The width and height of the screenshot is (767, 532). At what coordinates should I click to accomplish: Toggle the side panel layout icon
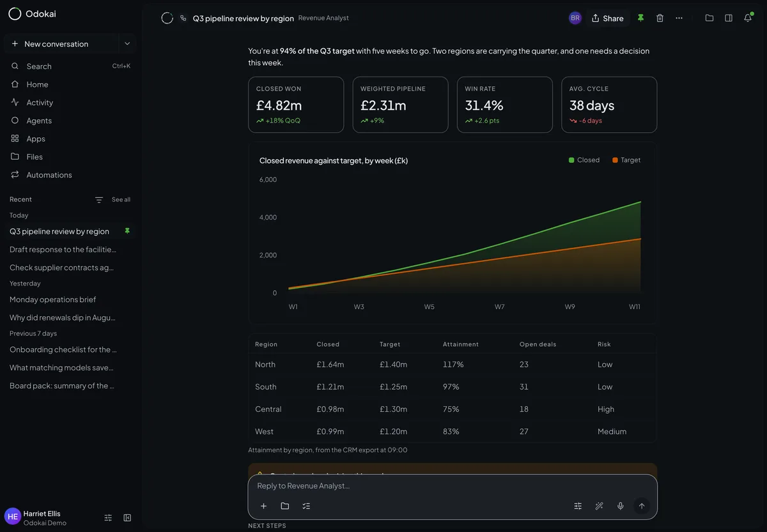729,18
